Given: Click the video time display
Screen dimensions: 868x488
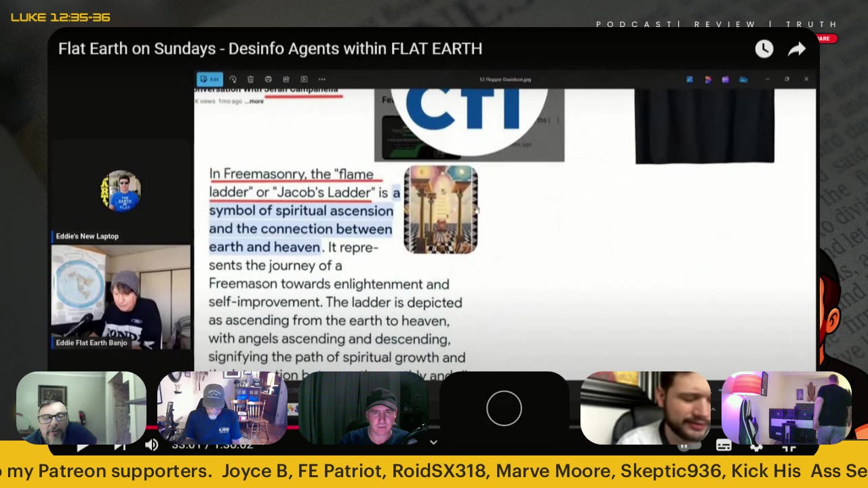Looking at the screenshot, I should 212,445.
